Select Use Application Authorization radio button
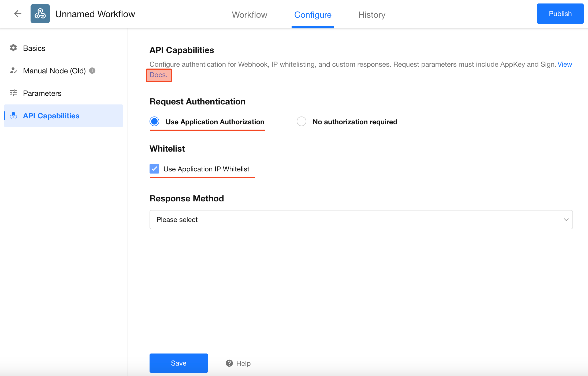The width and height of the screenshot is (588, 376). coord(154,122)
